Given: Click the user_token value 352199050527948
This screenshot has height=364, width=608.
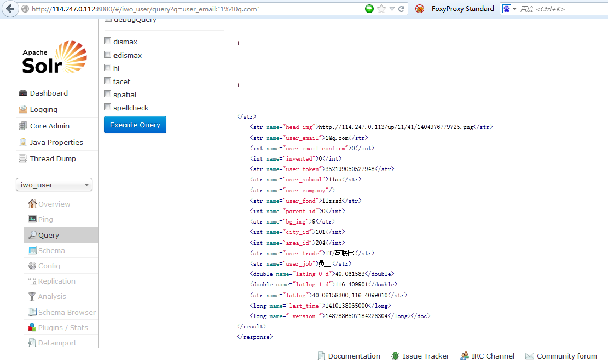Looking at the screenshot, I should click(x=350, y=169).
